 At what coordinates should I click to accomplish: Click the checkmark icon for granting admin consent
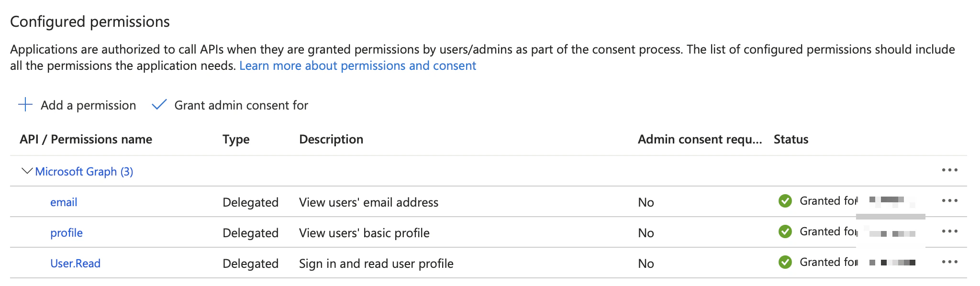pos(159,105)
